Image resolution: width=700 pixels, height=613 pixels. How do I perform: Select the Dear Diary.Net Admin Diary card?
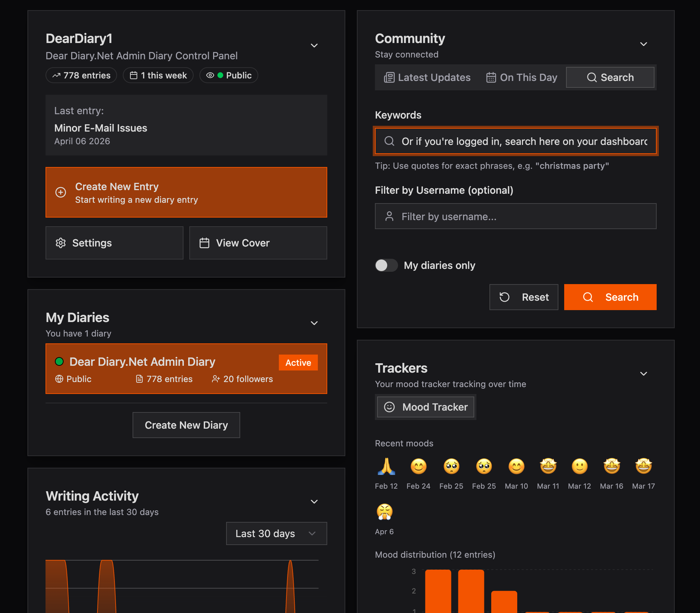[x=186, y=369]
